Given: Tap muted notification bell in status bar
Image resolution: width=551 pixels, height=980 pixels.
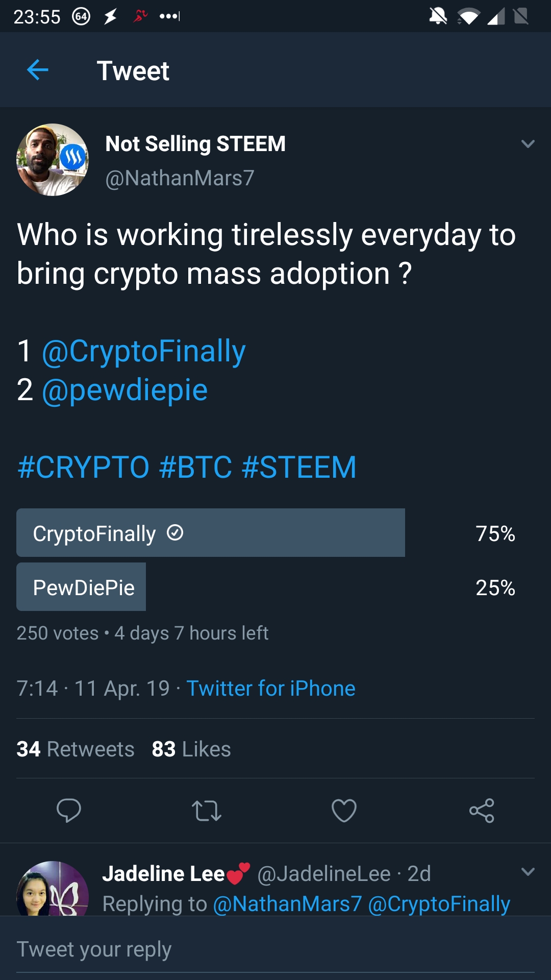Looking at the screenshot, I should pos(438,16).
